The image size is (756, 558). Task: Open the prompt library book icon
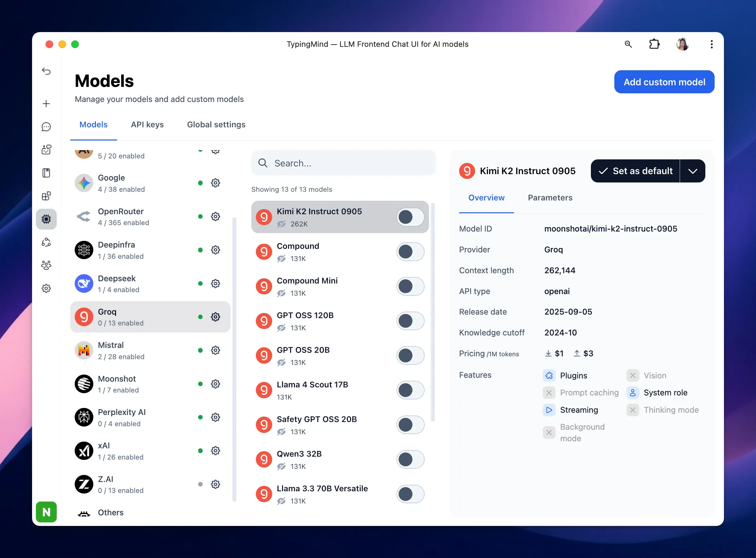coord(46,173)
